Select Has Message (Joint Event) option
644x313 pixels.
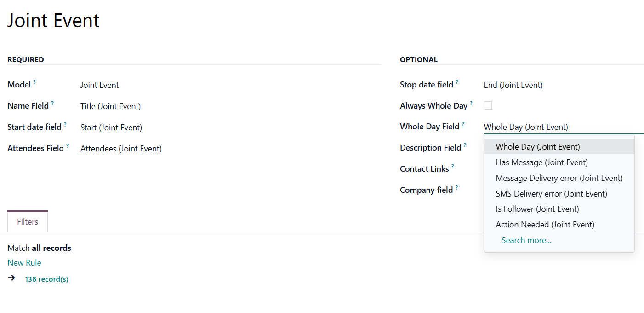(541, 162)
